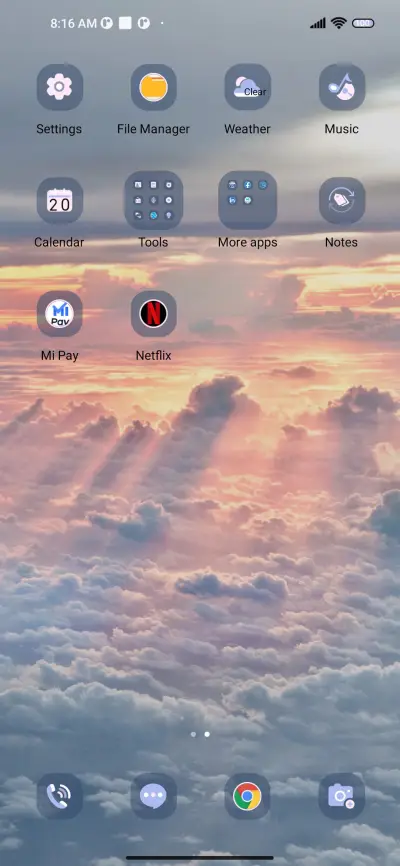Viewport: 400px width, 866px height.
Task: Open the Calendar app
Action: pos(60,200)
